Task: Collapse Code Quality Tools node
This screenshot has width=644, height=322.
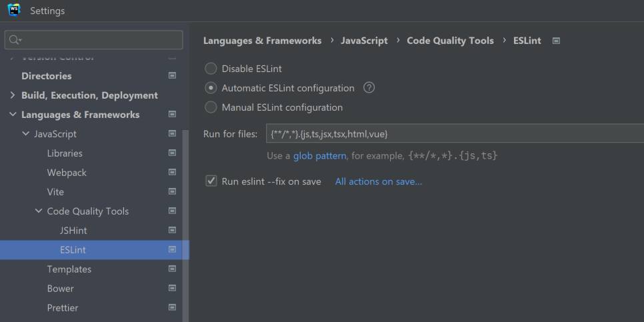Action: tap(39, 211)
